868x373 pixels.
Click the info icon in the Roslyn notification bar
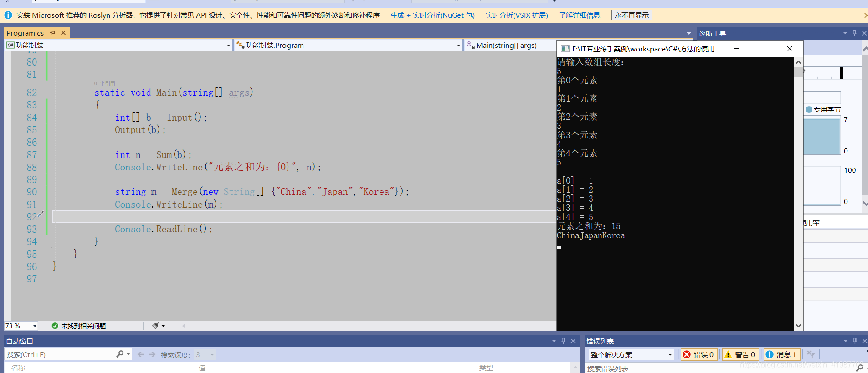click(x=8, y=15)
